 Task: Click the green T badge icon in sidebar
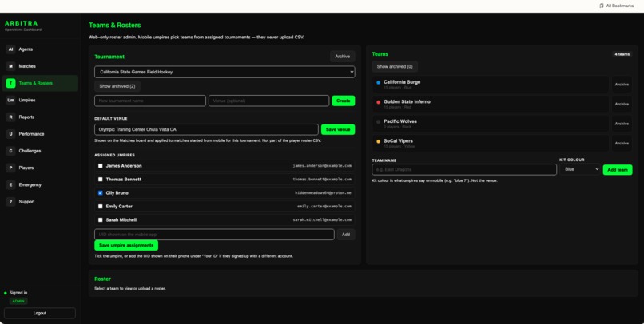click(10, 83)
